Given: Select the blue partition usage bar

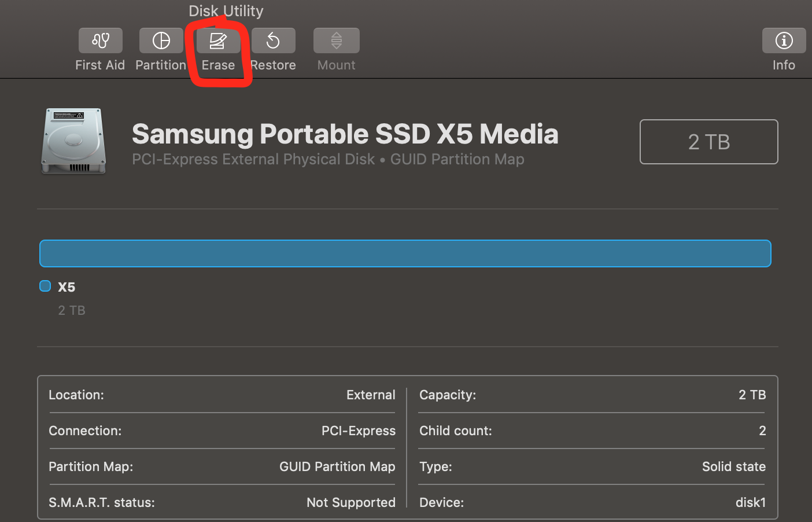Looking at the screenshot, I should coord(405,253).
